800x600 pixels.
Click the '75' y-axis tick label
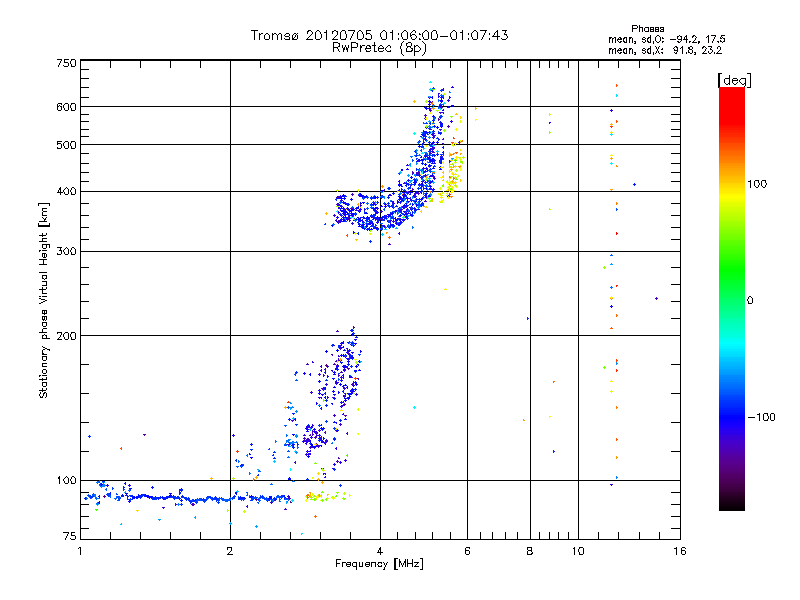(69, 536)
